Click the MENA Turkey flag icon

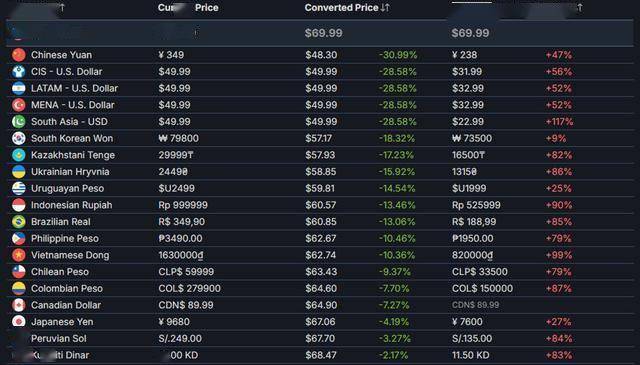click(19, 105)
